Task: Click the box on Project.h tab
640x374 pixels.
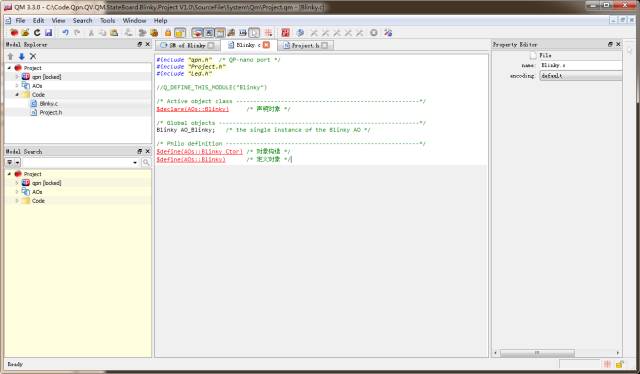Action: coord(324,45)
